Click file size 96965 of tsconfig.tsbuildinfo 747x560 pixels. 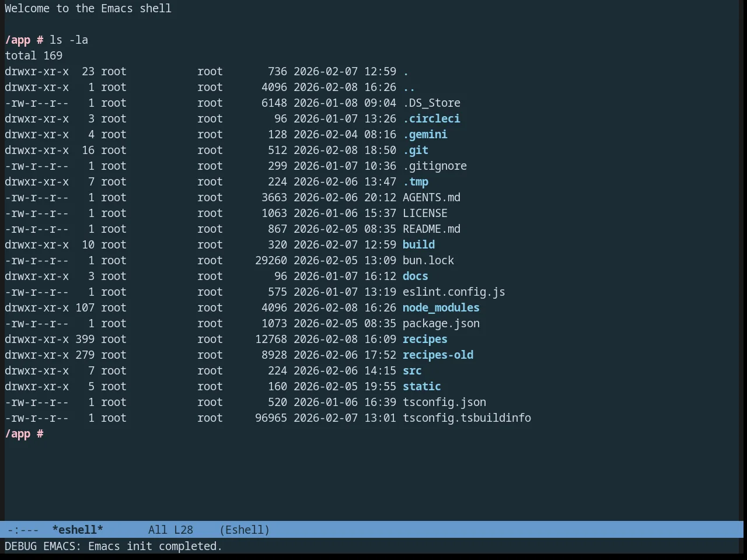pos(271,418)
